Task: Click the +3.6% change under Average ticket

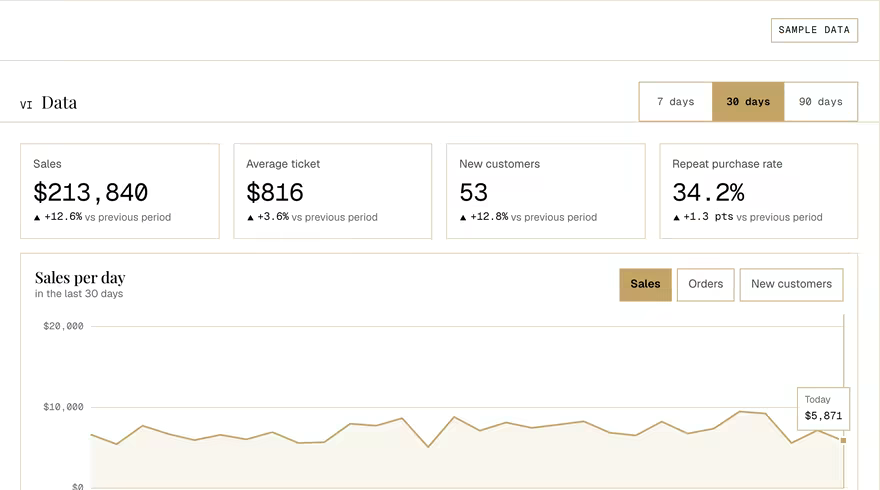Action: 273,217
